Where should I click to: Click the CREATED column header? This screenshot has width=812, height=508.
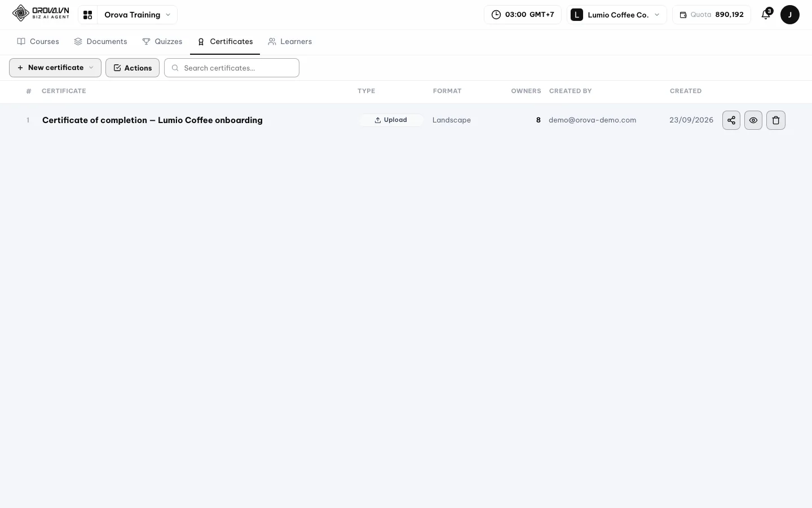686,91
